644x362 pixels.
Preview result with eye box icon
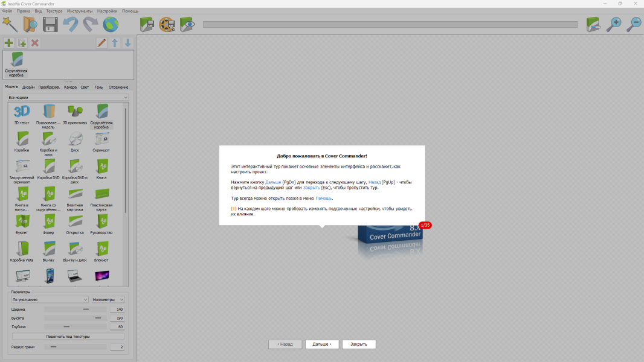tap(187, 25)
